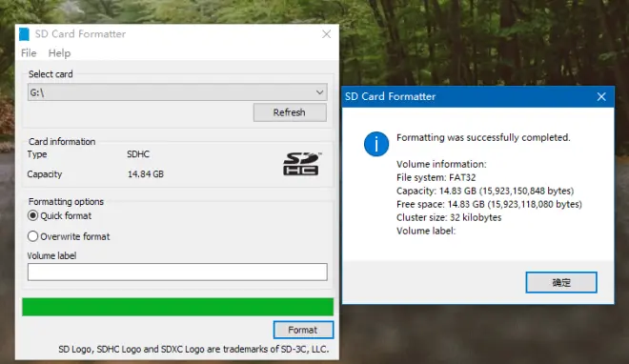
Task: Click the Refresh button
Action: coord(290,112)
